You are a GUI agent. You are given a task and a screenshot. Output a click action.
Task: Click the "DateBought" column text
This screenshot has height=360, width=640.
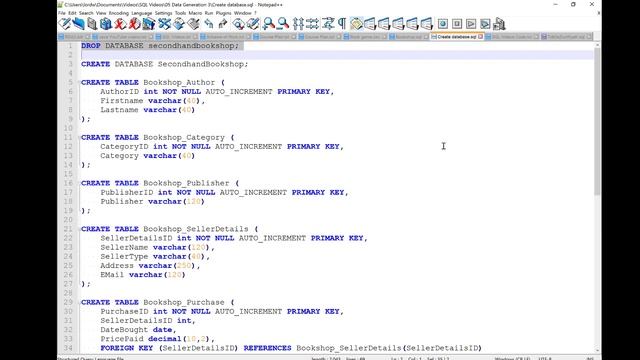coord(124,330)
